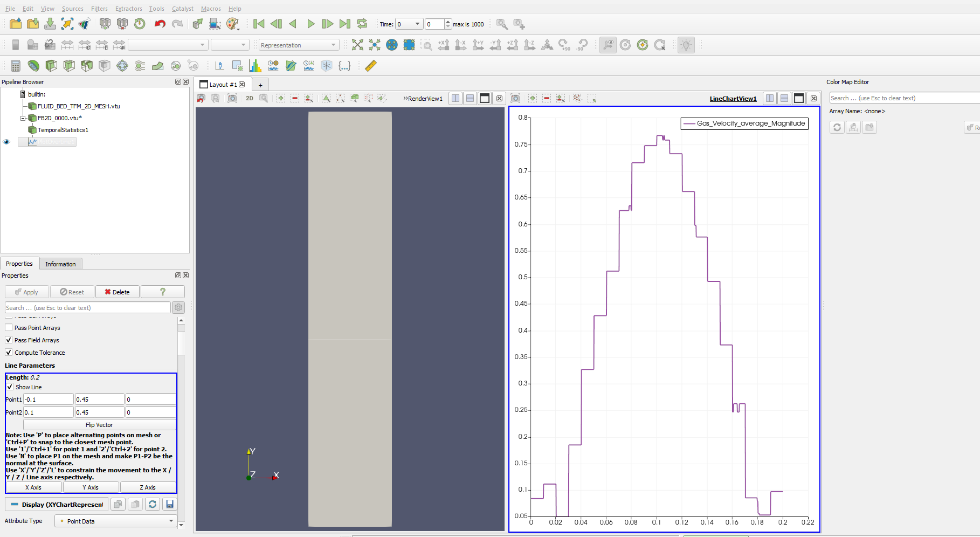
Task: Toggle visibility eye of the selected pipeline item
Action: click(6, 142)
